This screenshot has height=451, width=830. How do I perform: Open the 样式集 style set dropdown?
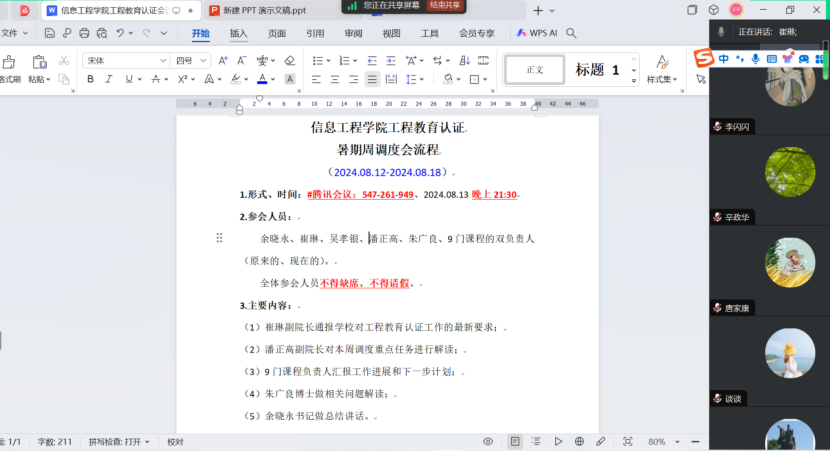pos(660,79)
